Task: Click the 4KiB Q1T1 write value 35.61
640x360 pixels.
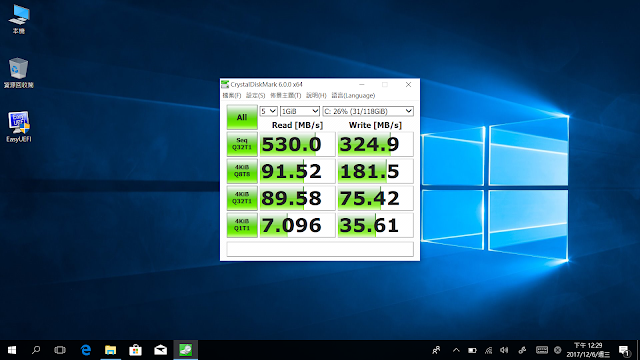Action: click(375, 225)
